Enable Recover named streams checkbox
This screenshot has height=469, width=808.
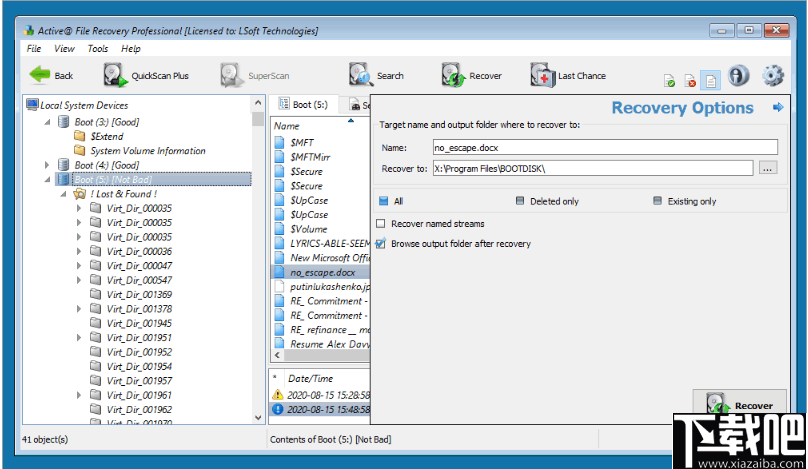coord(380,224)
